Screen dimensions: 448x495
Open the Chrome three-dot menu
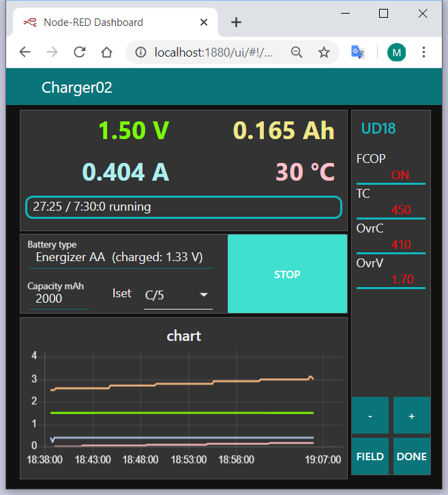[x=423, y=52]
